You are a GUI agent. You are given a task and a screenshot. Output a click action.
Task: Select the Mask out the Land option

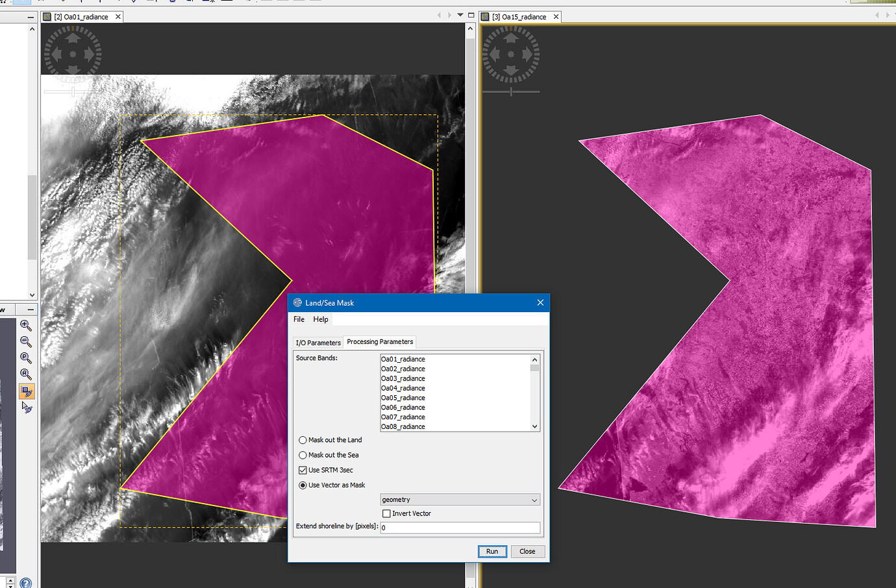(x=303, y=440)
